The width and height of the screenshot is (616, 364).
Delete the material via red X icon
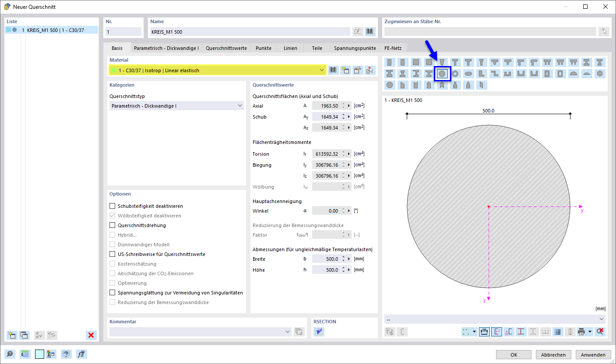click(x=370, y=70)
